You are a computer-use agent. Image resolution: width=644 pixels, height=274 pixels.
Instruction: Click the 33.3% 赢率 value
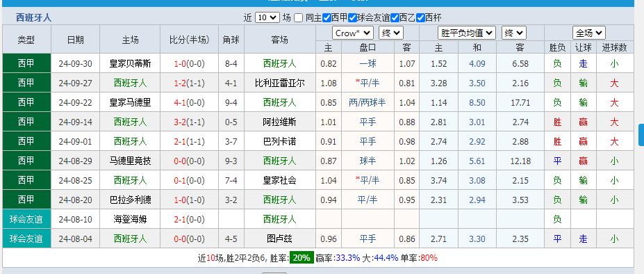pyautogui.click(x=348, y=258)
